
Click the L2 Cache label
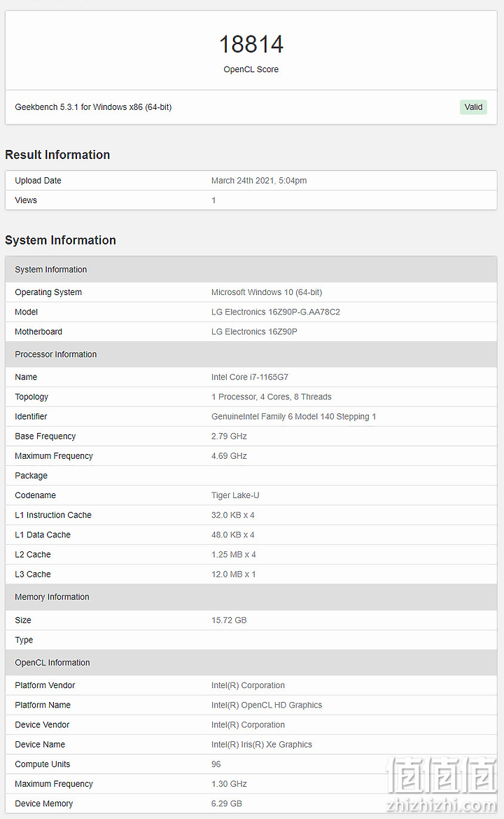(33, 556)
